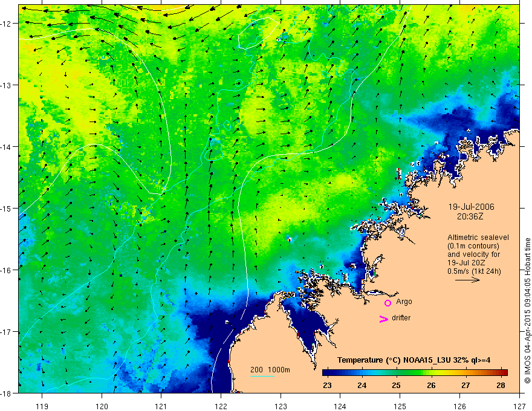
Task: Click the longitude axis label 124
Action: coord(340,407)
